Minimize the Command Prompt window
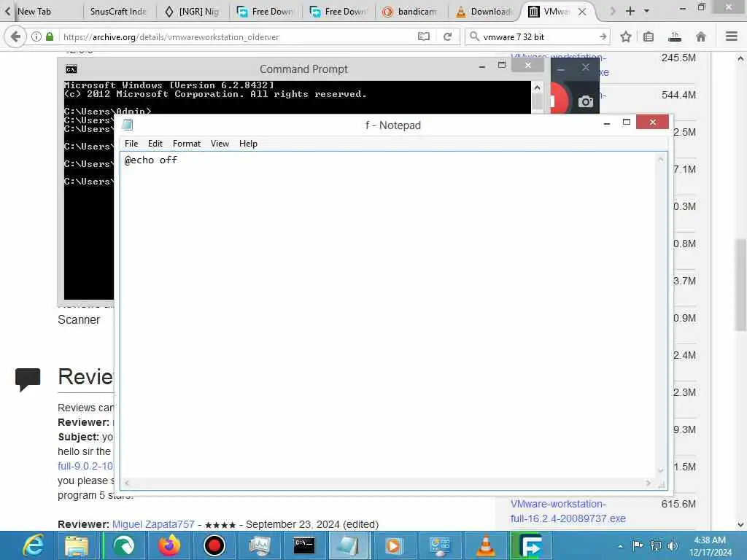 [482, 66]
